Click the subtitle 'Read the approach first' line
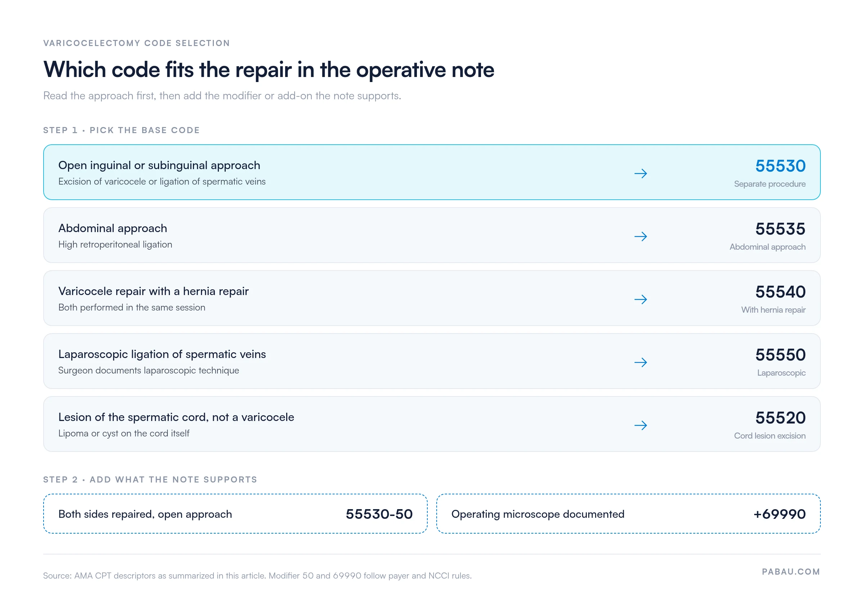Screen dimensions: 864x616 (x=222, y=96)
